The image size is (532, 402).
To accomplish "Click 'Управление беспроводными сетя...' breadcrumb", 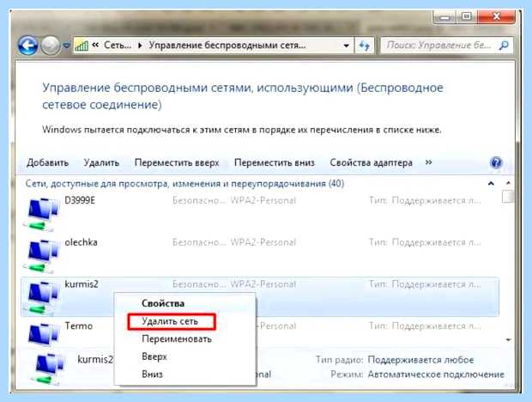I will click(x=227, y=46).
